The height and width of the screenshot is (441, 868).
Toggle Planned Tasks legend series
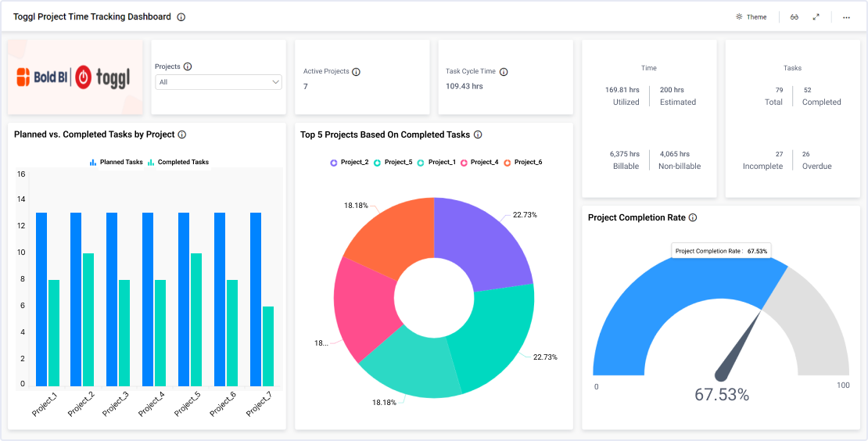pos(116,163)
